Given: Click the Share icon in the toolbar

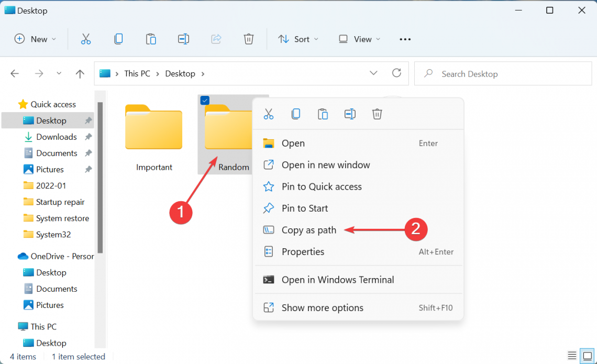Looking at the screenshot, I should (216, 39).
